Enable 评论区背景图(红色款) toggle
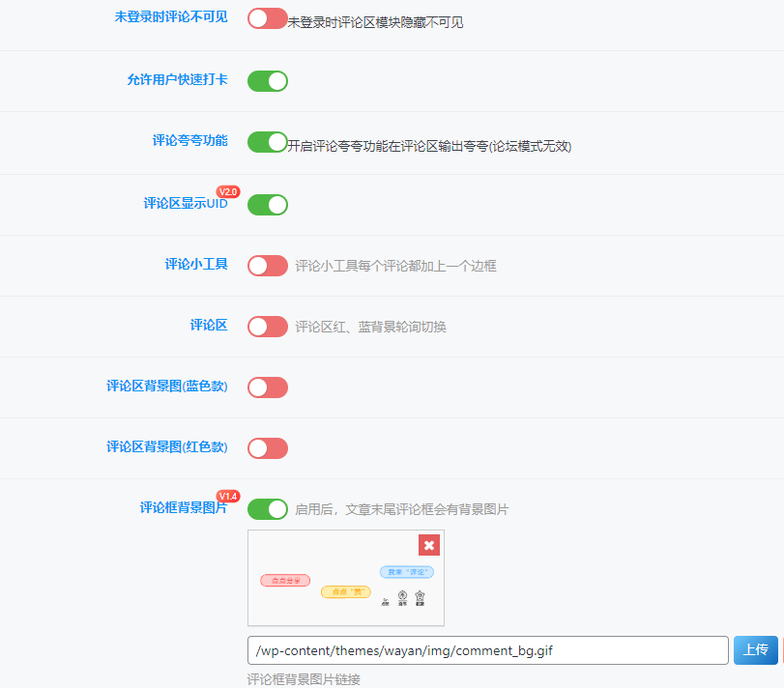This screenshot has height=688, width=784. tap(268, 448)
